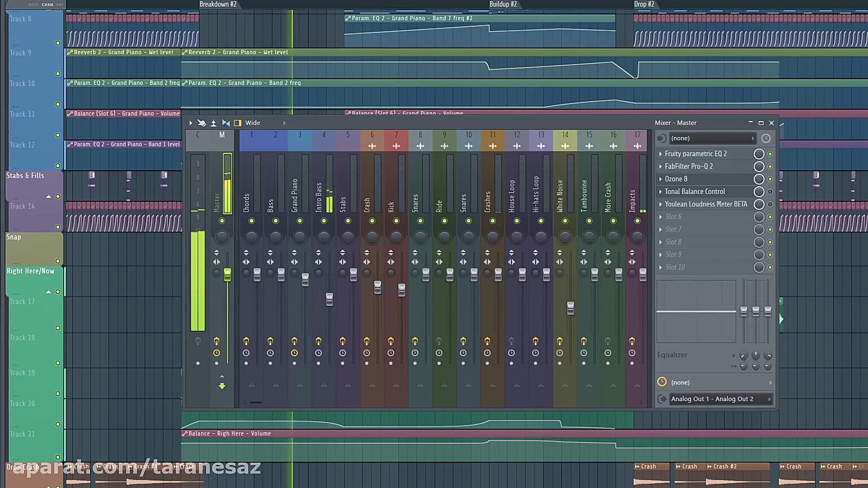Open the Analog Out 1 - Analog Out 2 routing
This screenshot has width=868, height=488.
[x=720, y=399]
